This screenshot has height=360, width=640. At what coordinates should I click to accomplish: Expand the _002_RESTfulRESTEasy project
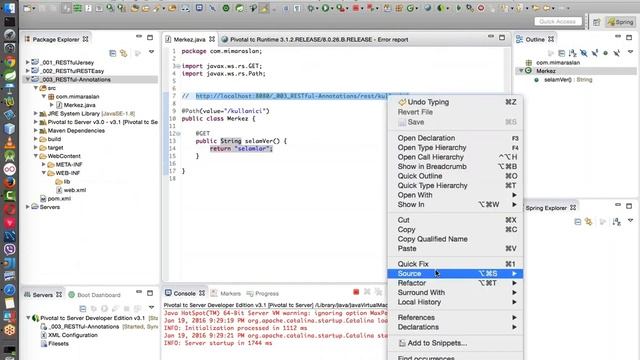[x=27, y=71]
